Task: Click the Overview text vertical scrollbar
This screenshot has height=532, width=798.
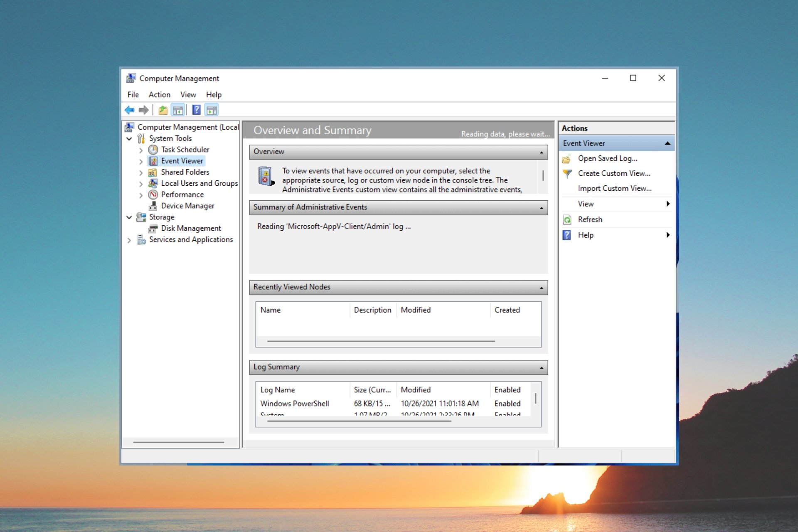Action: coord(543,176)
